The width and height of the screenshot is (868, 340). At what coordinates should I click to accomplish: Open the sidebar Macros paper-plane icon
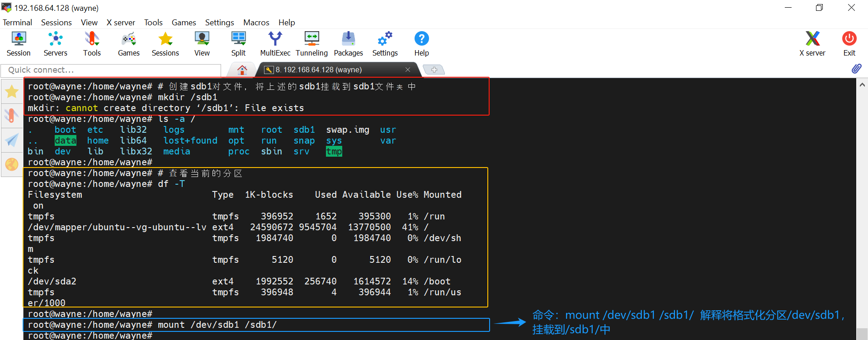[x=12, y=140]
